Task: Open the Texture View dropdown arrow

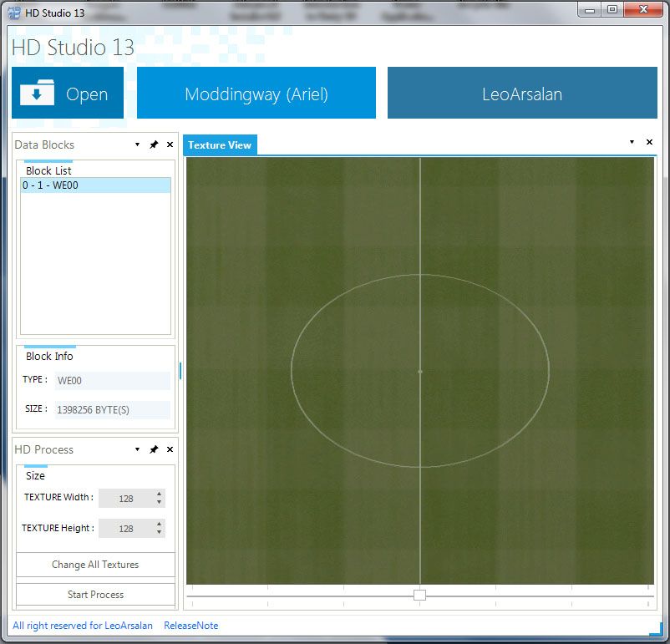Action: [x=632, y=142]
